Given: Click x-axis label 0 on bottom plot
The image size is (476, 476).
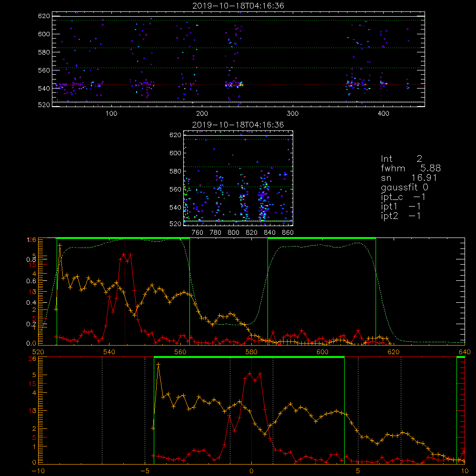Looking at the screenshot, I should coord(251,471).
